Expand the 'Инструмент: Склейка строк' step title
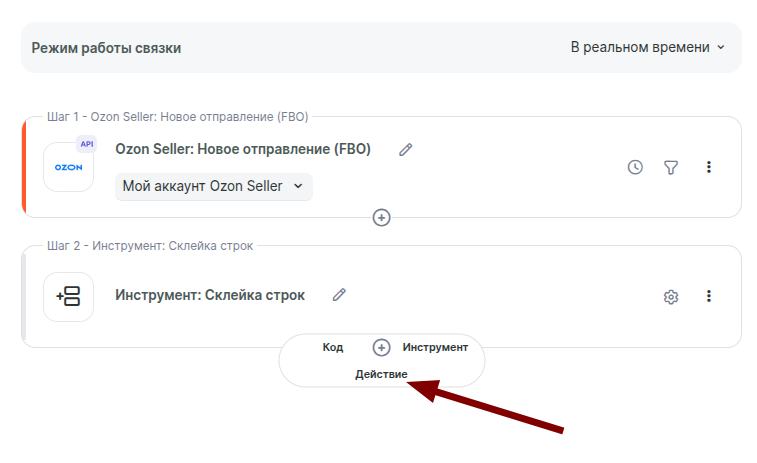The width and height of the screenshot is (757, 463). (210, 295)
